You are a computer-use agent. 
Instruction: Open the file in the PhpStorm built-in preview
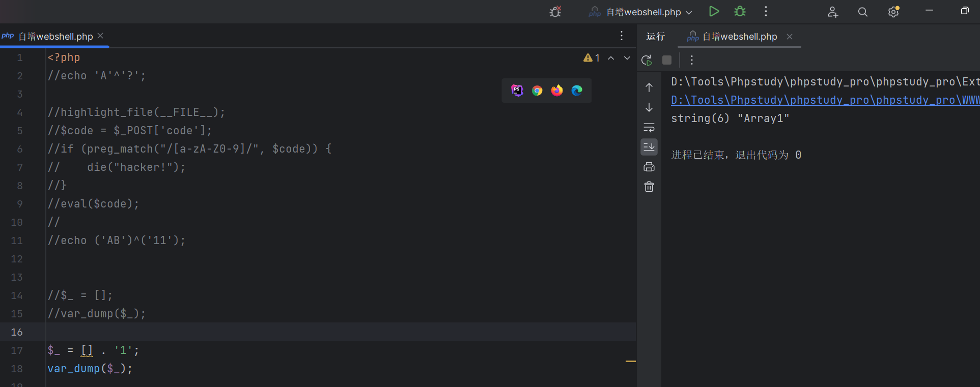coord(517,91)
